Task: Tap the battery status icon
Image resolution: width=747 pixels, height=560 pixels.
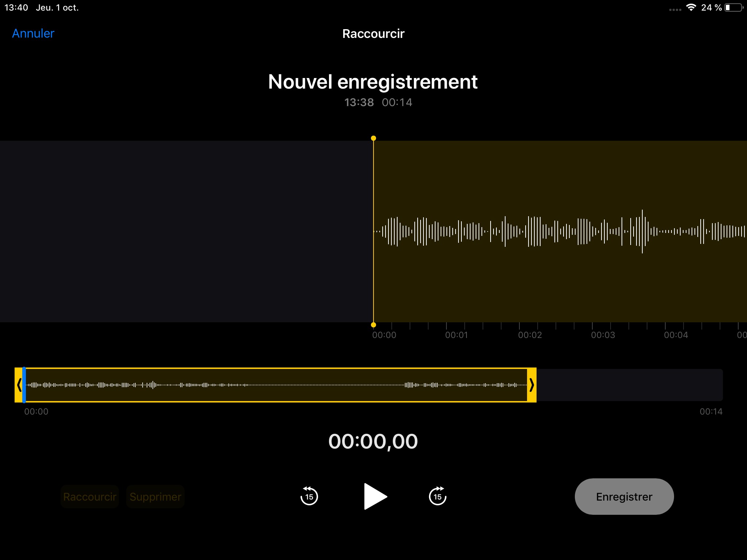Action: [x=734, y=7]
